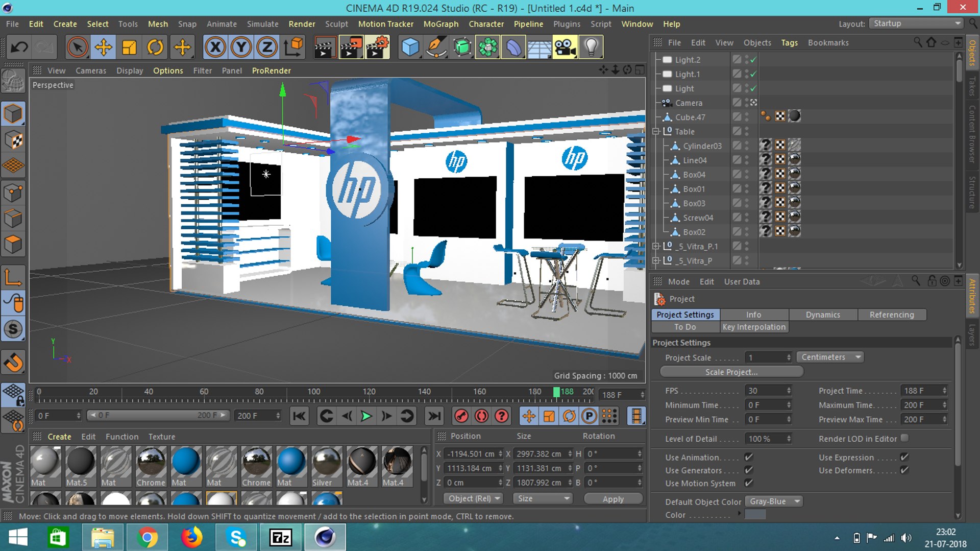Click Go to Start of animation
The image size is (980, 551).
point(299,416)
